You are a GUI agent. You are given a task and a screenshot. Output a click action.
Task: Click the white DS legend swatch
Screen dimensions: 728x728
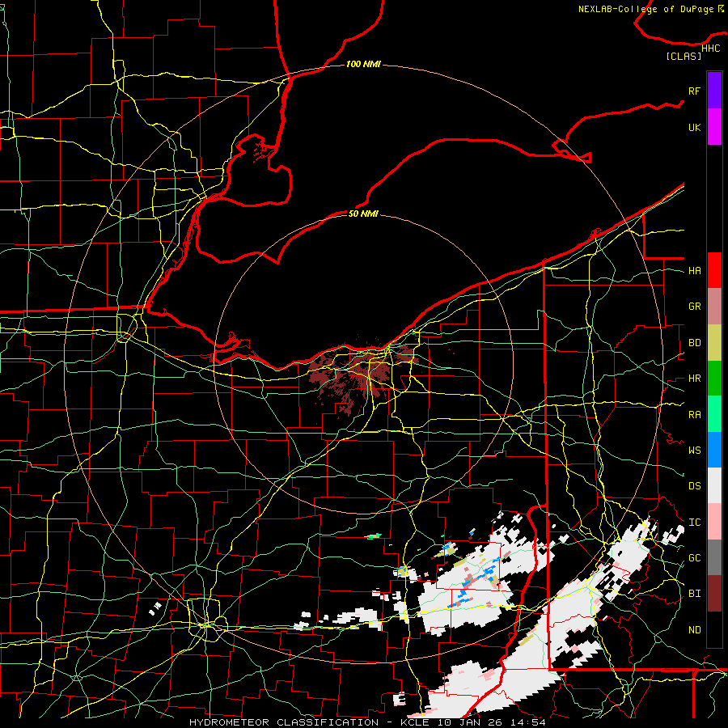pyautogui.click(x=714, y=485)
